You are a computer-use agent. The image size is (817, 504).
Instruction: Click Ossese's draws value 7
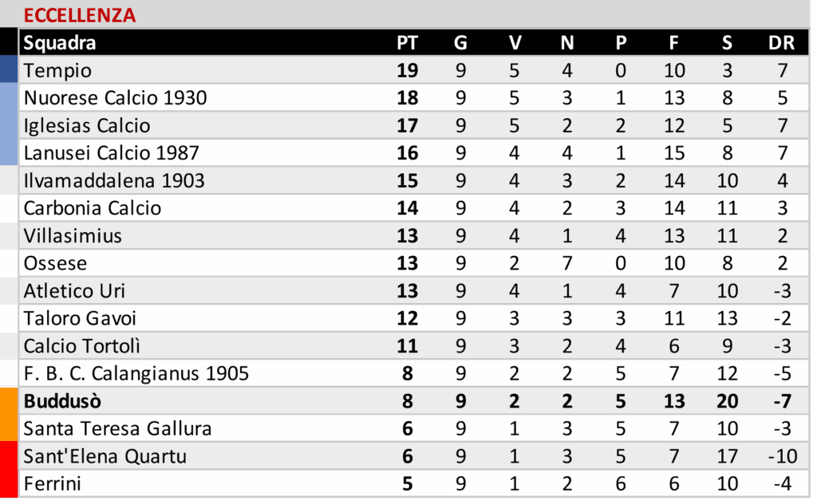(567, 264)
